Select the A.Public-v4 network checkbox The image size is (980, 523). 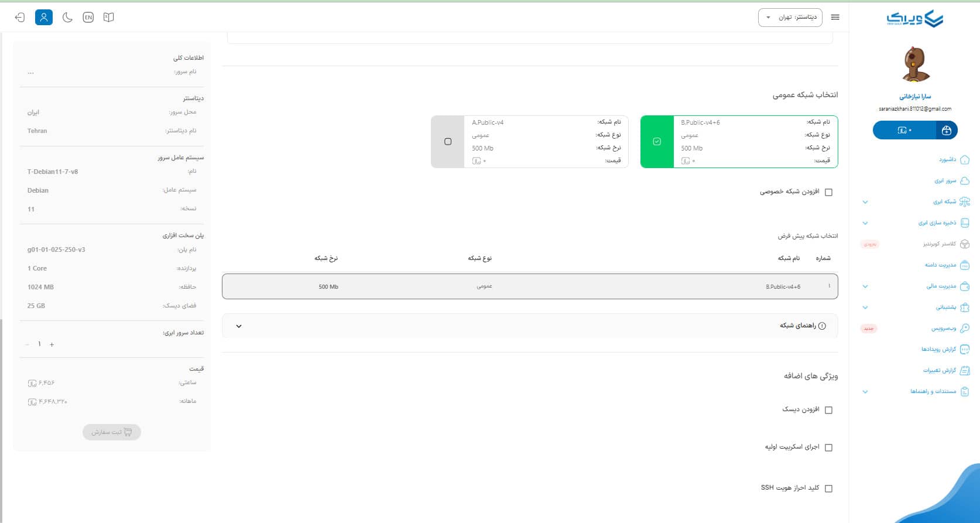click(x=448, y=142)
